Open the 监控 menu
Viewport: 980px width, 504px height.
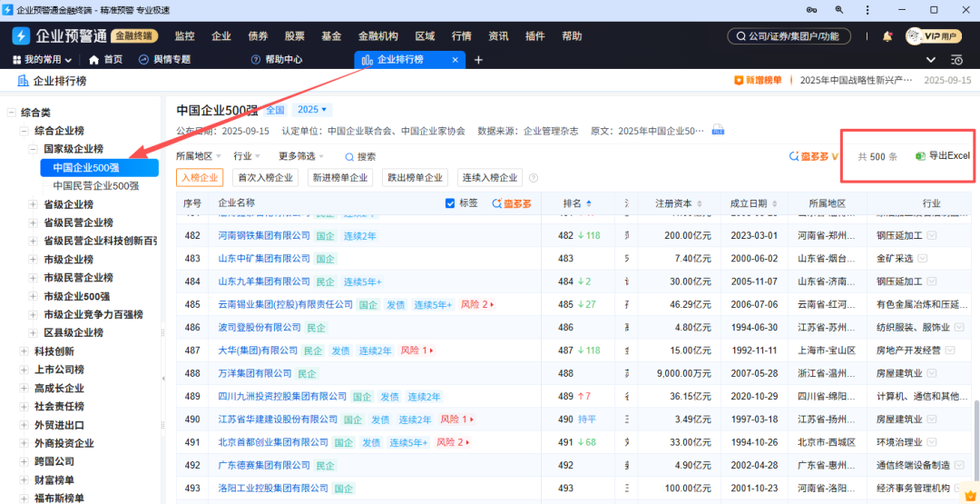tap(184, 36)
